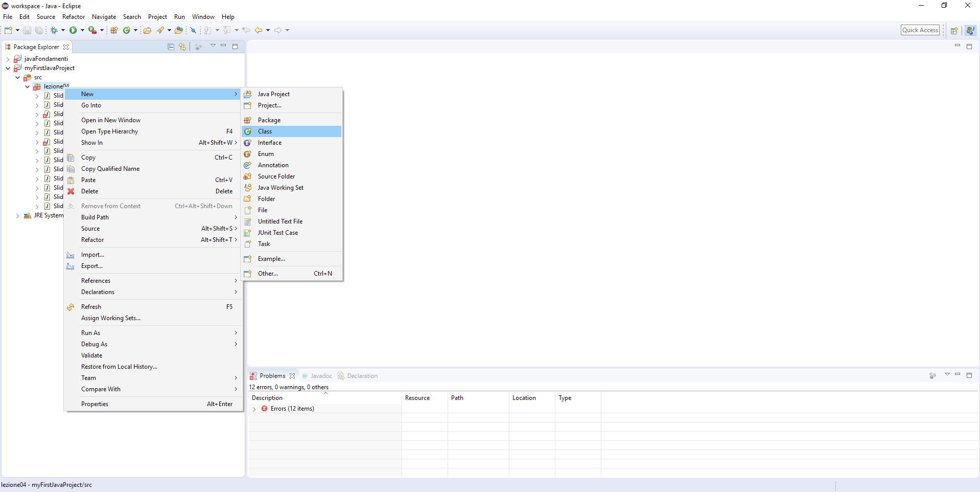The image size is (980, 492).
Task: Click the Open Perspective icon
Action: coord(954,30)
